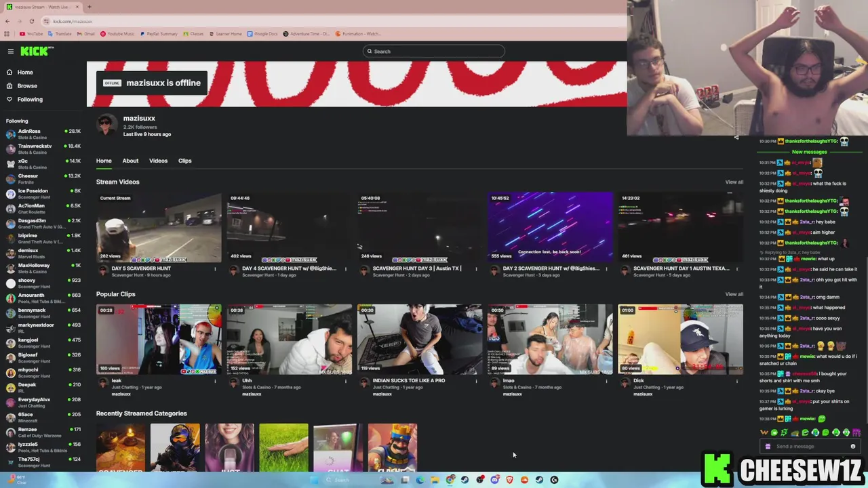This screenshot has width=868, height=488.
Task: Click the Send a message chat field
Action: 810,446
